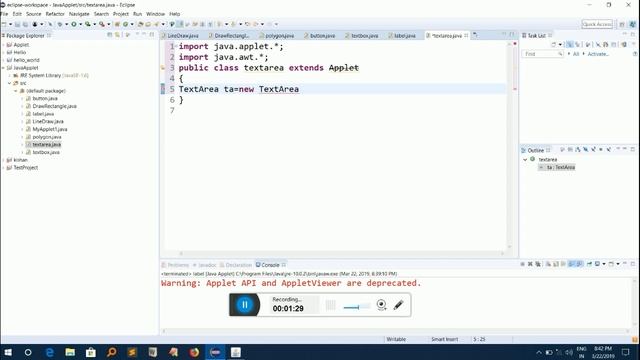
Task: Toggle Link with Editor in Package Explorer
Action: point(117,35)
